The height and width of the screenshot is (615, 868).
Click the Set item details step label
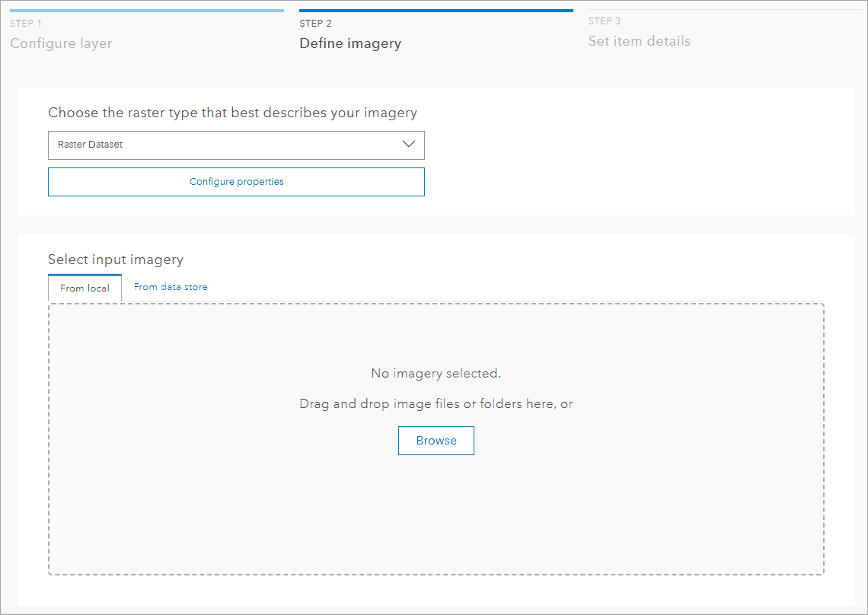[x=639, y=41]
